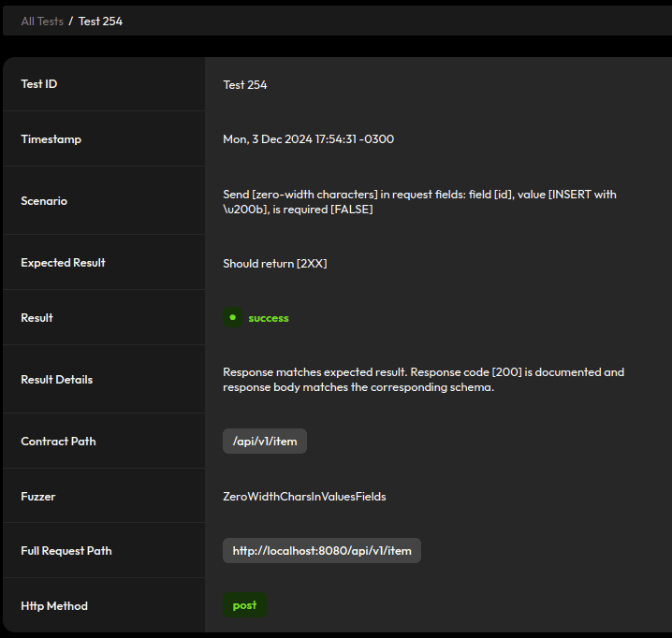Click the timestamp value Mon, 3 Dec 2024
Screen dimensions: 672x638
(x=308, y=139)
